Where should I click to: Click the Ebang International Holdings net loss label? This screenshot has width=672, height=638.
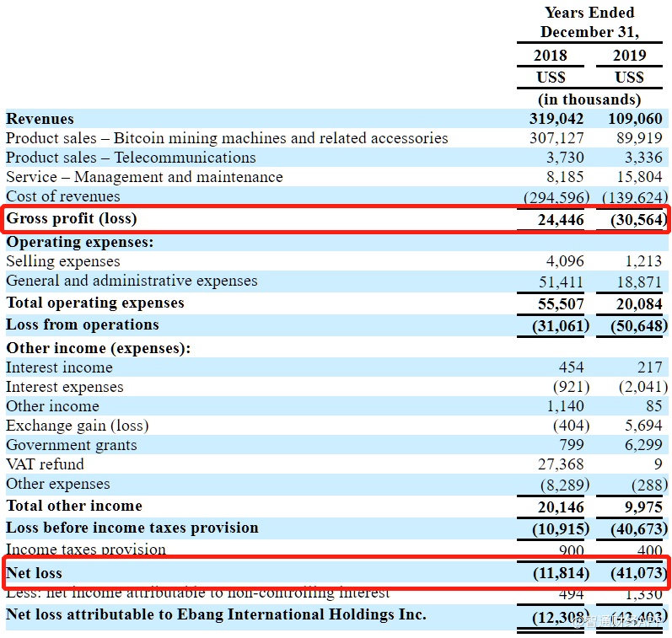[x=216, y=614]
